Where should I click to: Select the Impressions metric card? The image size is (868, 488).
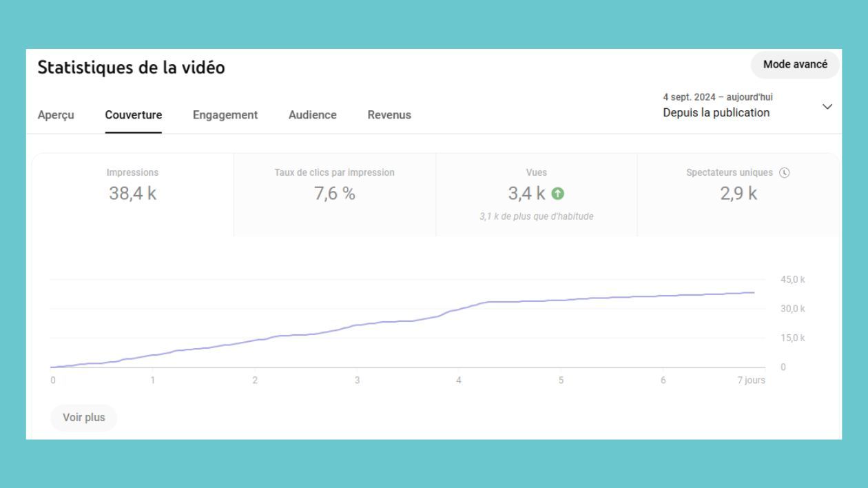tap(132, 194)
